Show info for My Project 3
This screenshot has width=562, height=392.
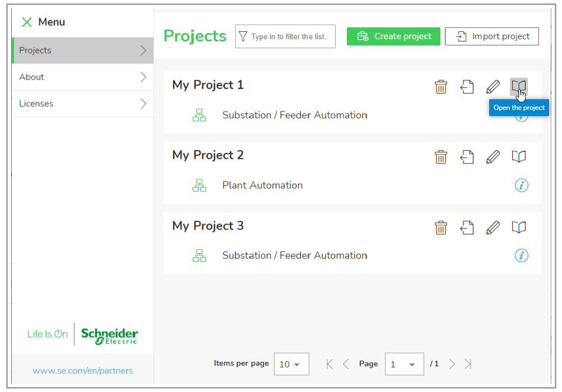521,255
